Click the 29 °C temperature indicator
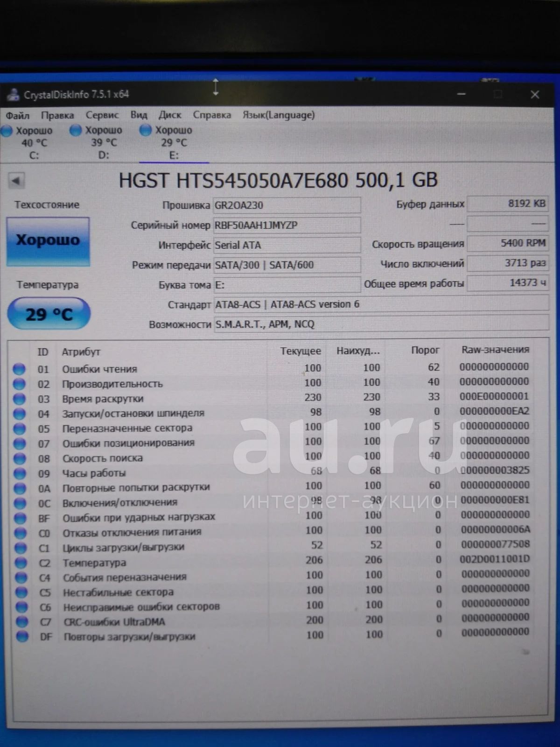 tap(49, 314)
